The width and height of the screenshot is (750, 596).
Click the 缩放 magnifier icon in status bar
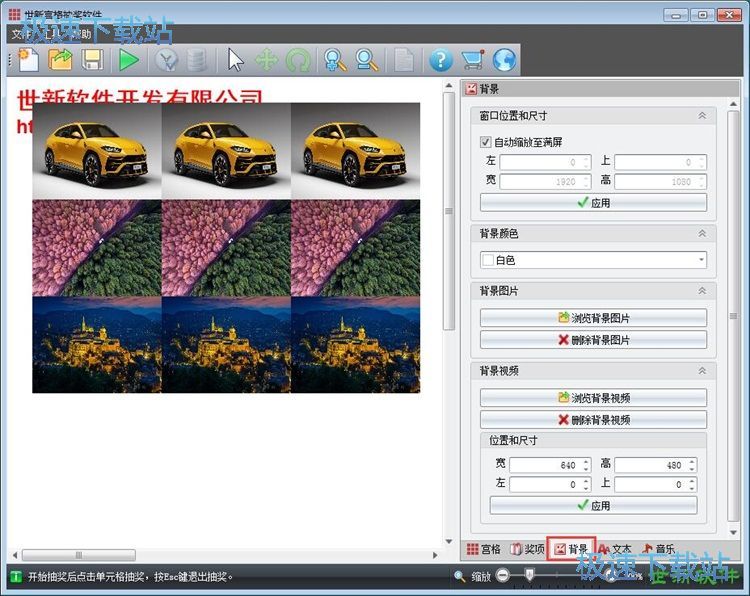(460, 576)
